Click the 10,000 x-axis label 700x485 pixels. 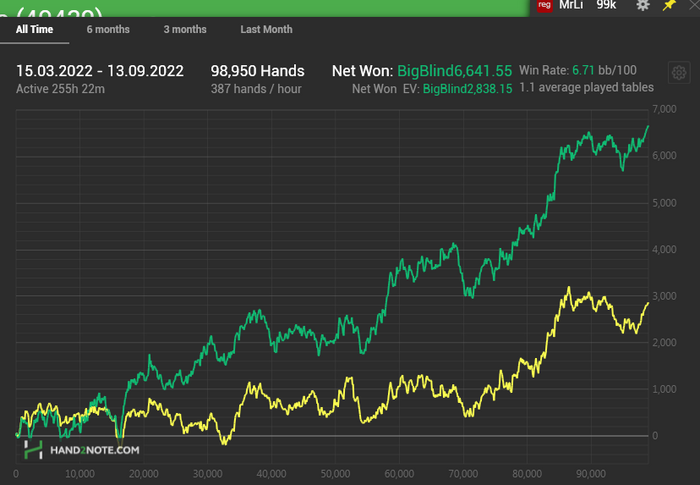[80, 474]
